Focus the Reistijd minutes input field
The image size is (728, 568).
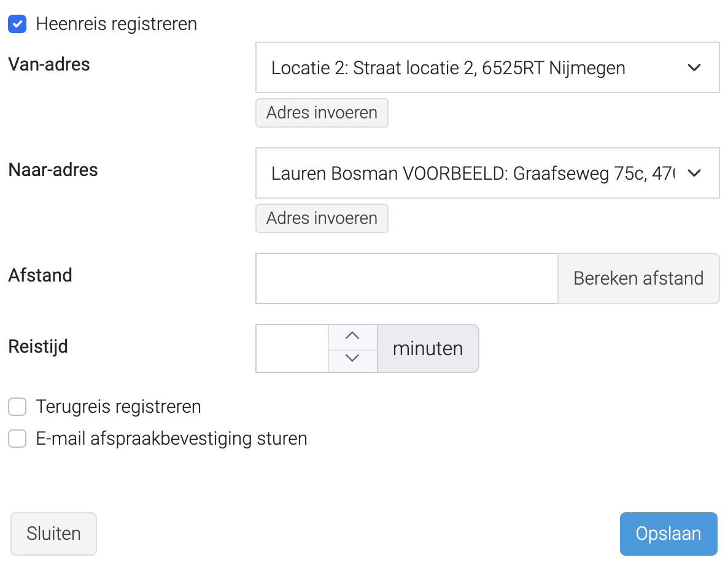click(x=292, y=348)
